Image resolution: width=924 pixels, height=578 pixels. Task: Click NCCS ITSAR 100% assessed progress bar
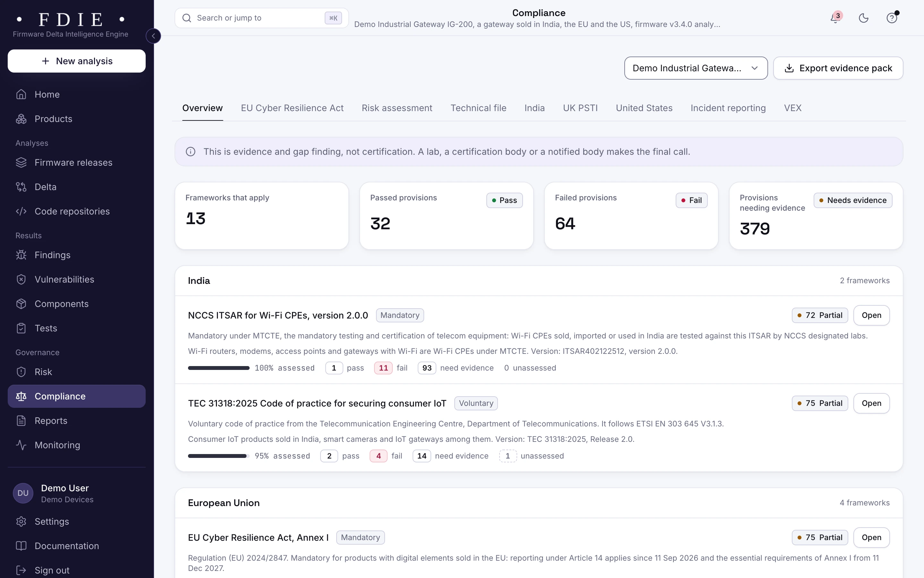point(218,368)
